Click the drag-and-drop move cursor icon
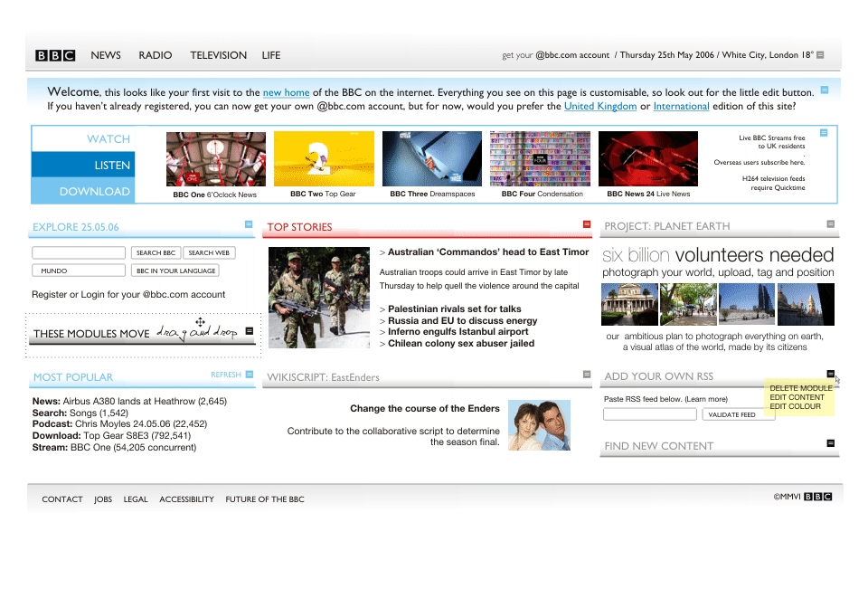 200,322
